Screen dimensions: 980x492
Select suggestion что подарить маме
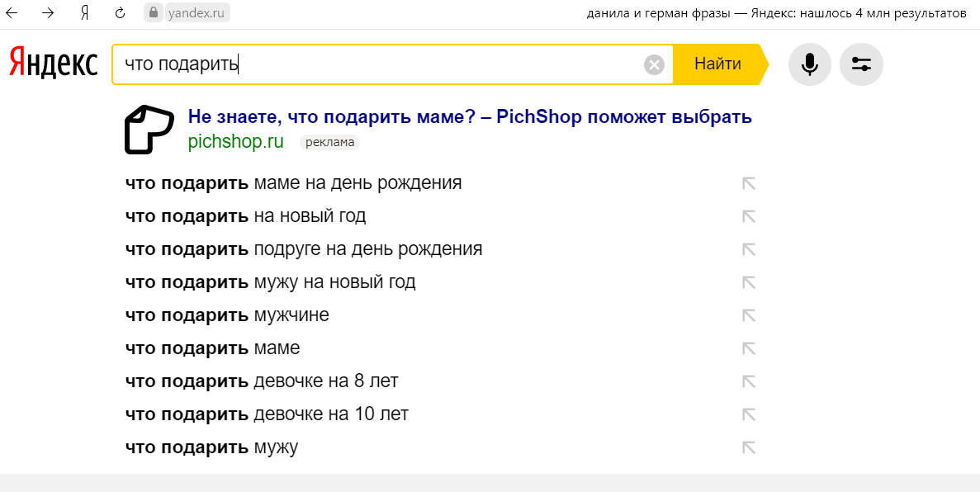(212, 348)
